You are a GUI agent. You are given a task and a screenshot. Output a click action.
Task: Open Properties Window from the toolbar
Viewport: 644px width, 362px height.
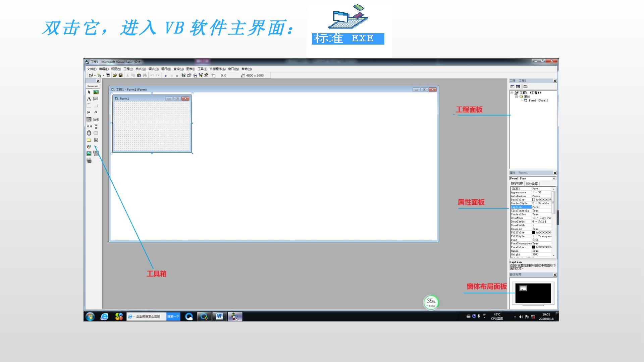click(x=189, y=75)
